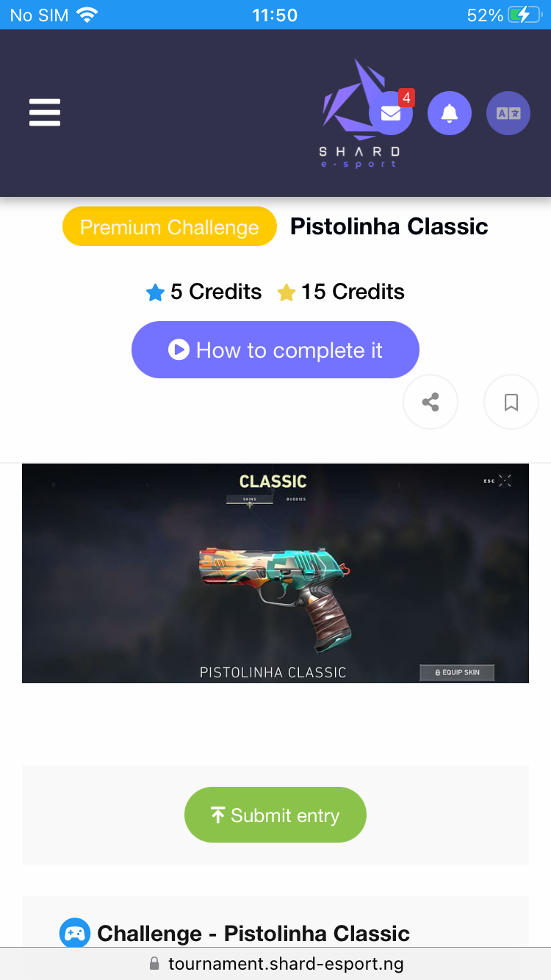Open the notifications bell

[450, 113]
